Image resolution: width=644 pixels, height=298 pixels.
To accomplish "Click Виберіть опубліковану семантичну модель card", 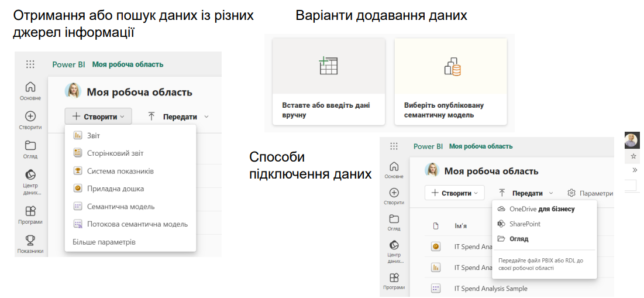I will point(449,81).
